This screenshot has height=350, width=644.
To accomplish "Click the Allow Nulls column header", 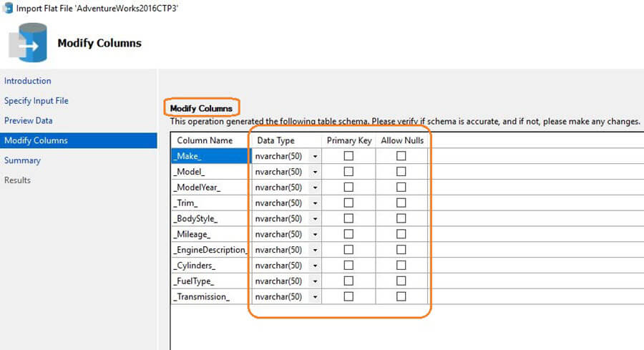I will point(401,140).
